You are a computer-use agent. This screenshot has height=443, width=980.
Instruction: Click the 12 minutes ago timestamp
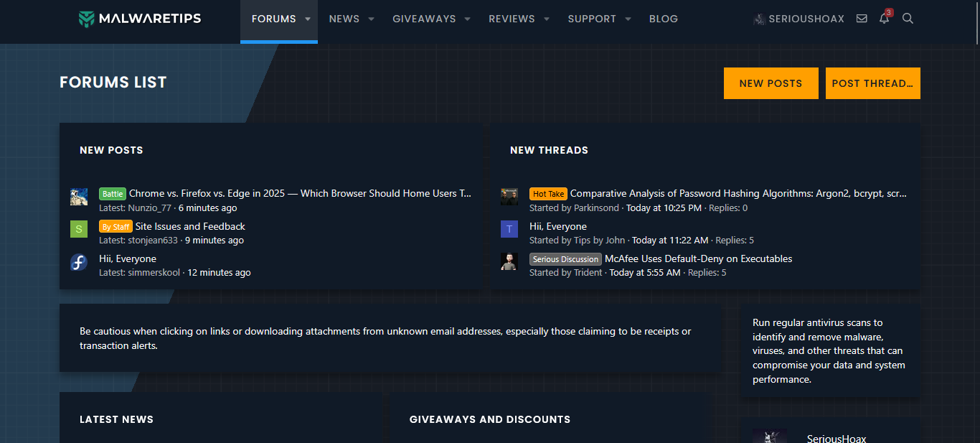click(220, 273)
